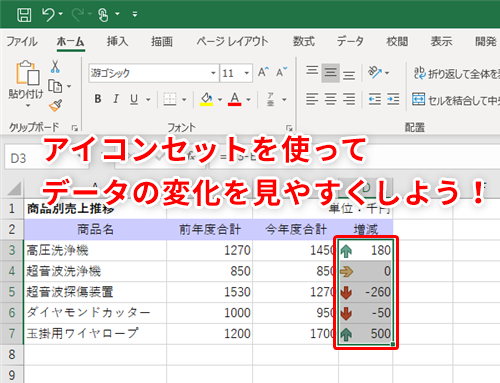Click the 貼り付け paste icon
The height and width of the screenshot is (383, 500).
(x=27, y=73)
